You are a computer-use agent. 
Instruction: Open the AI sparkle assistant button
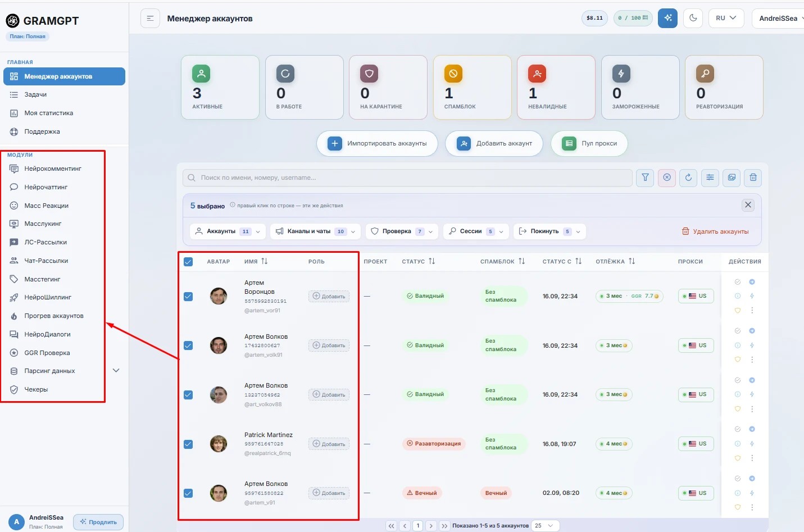pyautogui.click(x=667, y=18)
